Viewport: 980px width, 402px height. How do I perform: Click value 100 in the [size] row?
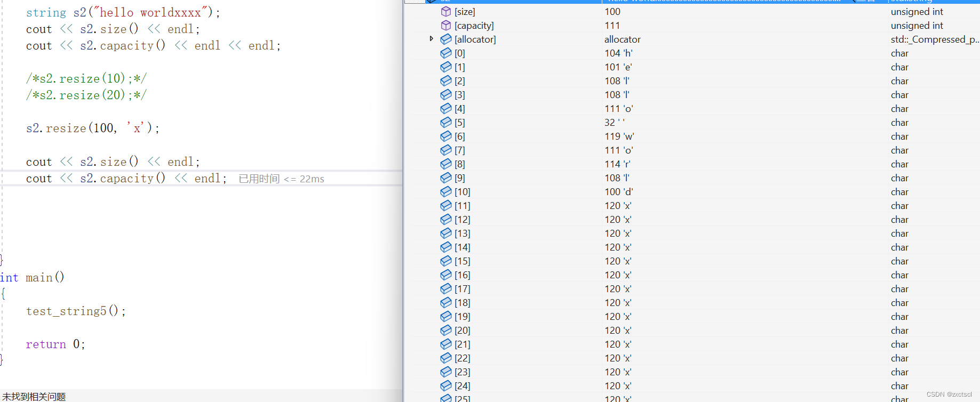(x=612, y=12)
